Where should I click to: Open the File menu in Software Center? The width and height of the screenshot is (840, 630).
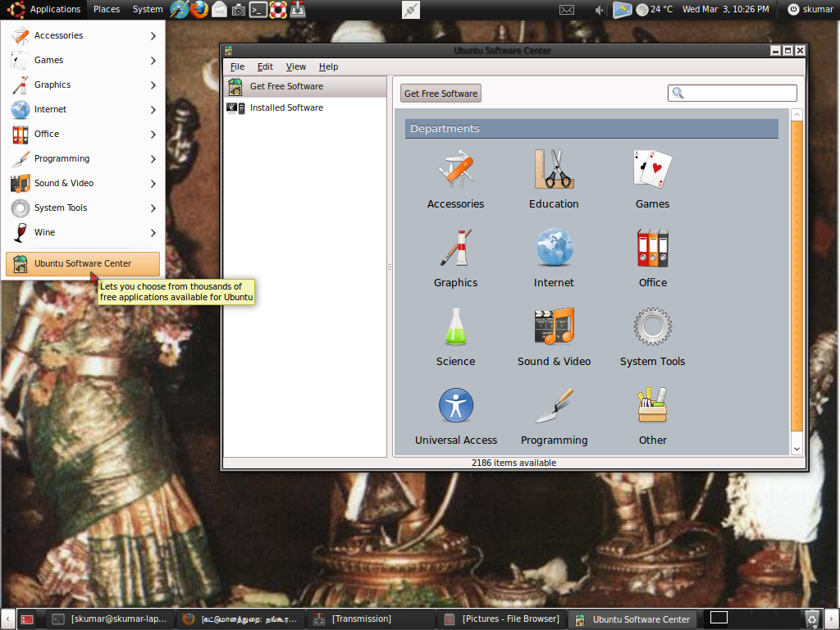pos(237,66)
